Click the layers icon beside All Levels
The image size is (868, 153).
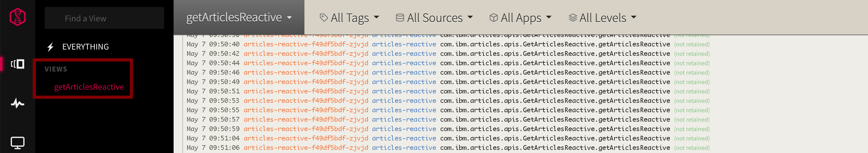coord(572,18)
